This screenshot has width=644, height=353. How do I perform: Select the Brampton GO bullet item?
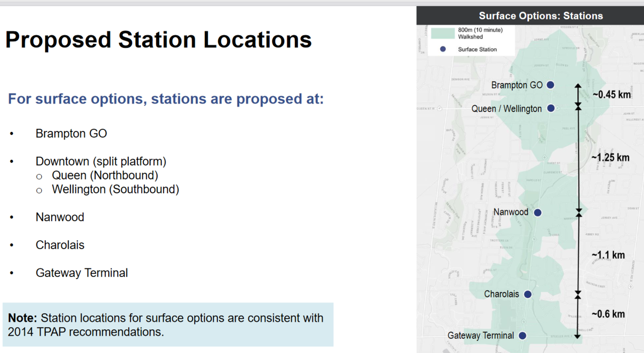[x=71, y=133]
